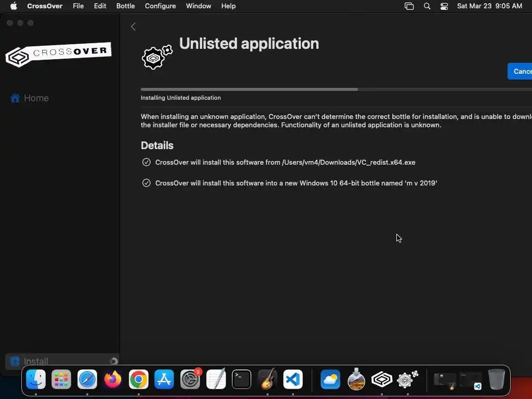This screenshot has width=532, height=399.
Task: Open GarageBand from the Dock
Action: [268, 379]
